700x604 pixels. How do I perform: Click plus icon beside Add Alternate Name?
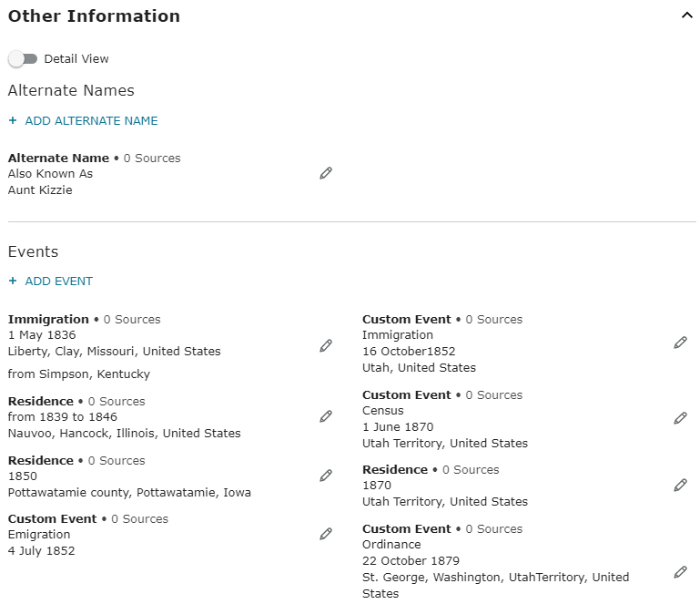tap(13, 120)
